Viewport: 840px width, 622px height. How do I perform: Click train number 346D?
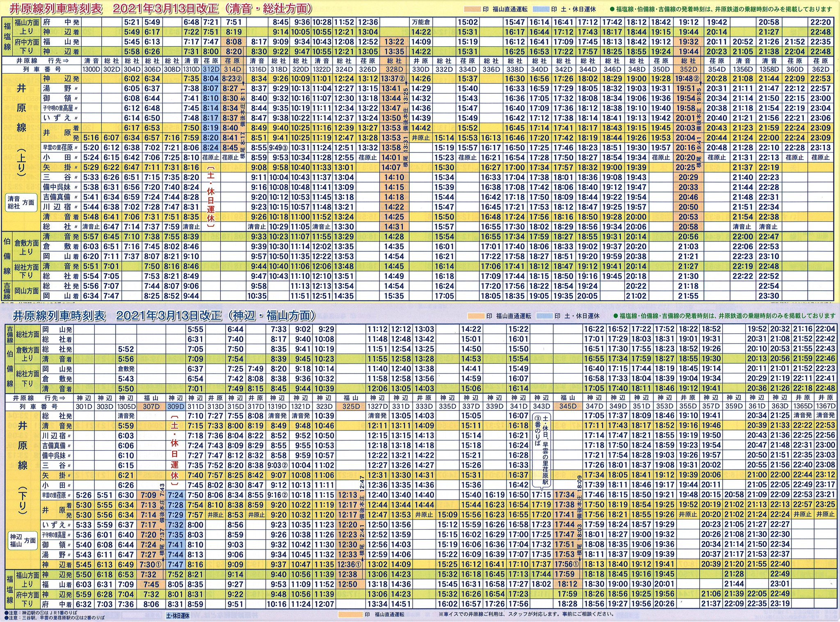coord(613,70)
